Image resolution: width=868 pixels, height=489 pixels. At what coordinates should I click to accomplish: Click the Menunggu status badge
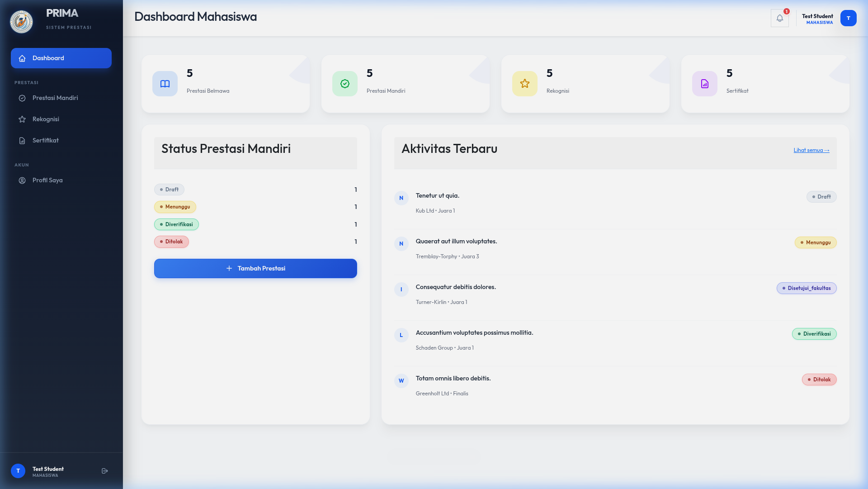175,207
